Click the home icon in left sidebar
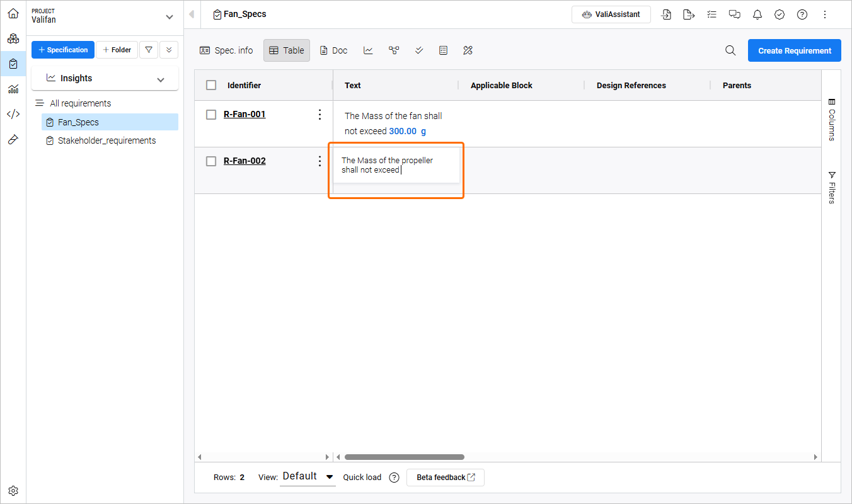Image resolution: width=852 pixels, height=504 pixels. pos(13,13)
